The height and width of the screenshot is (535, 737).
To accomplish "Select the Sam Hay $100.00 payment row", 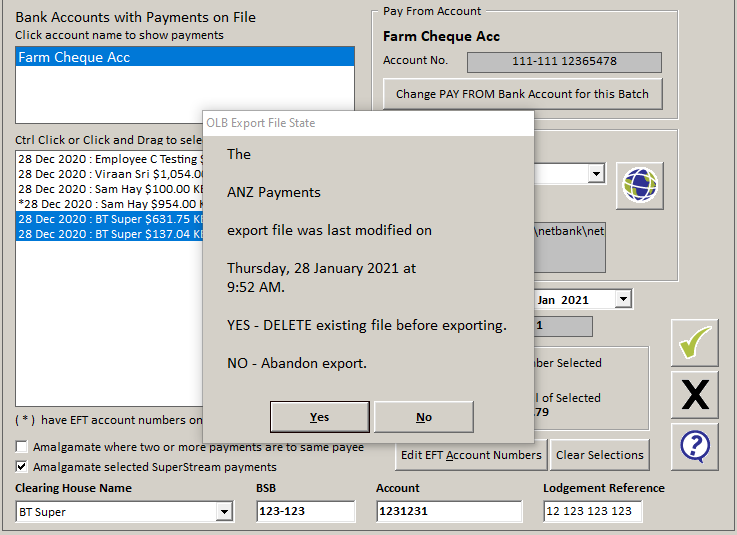I will (x=110, y=189).
